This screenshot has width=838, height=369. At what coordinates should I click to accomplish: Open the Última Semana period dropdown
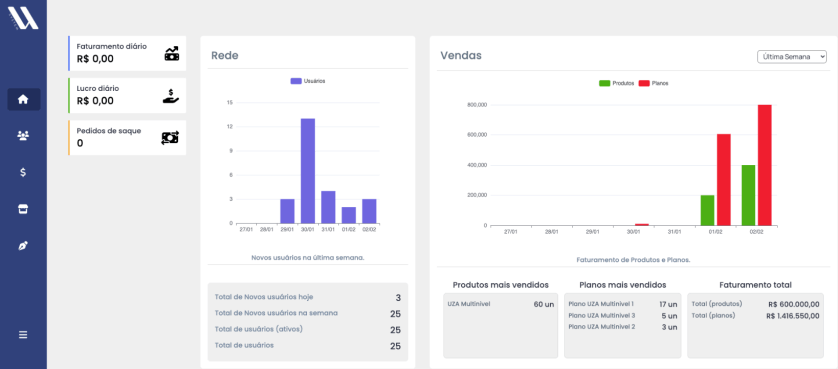coord(792,57)
